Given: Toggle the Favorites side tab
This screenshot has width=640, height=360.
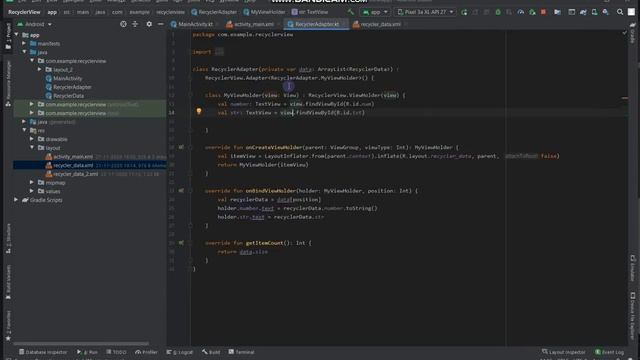Looking at the screenshot, I should [x=8, y=326].
